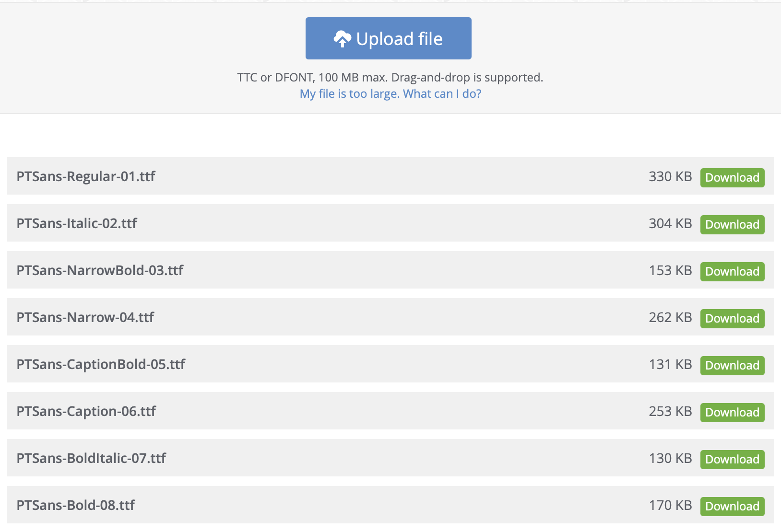Screen dimensions: 781x532
Task: Select the PTSans-Regular-01.ttf file name
Action: (86, 176)
